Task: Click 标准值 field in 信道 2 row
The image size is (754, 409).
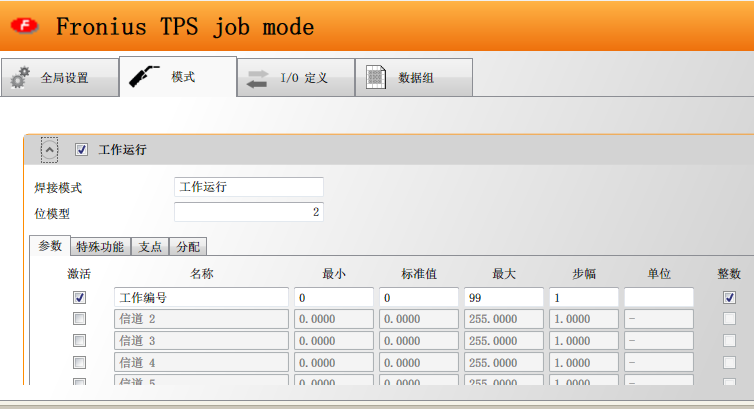Action: [418, 319]
